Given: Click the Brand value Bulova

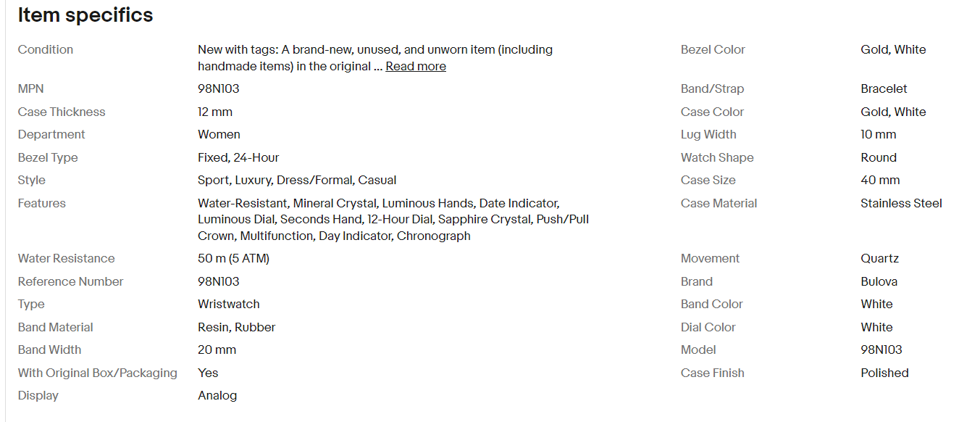Looking at the screenshot, I should 879,281.
